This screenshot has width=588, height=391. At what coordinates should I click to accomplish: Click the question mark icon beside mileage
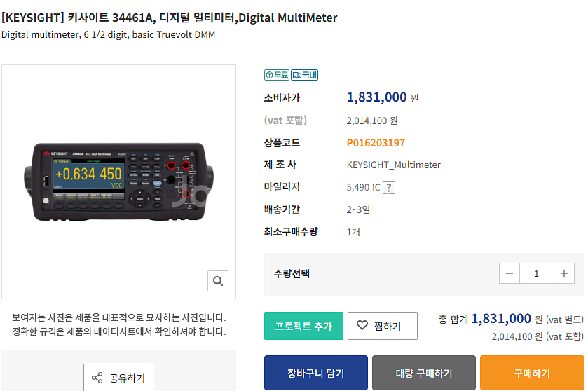[x=389, y=187]
